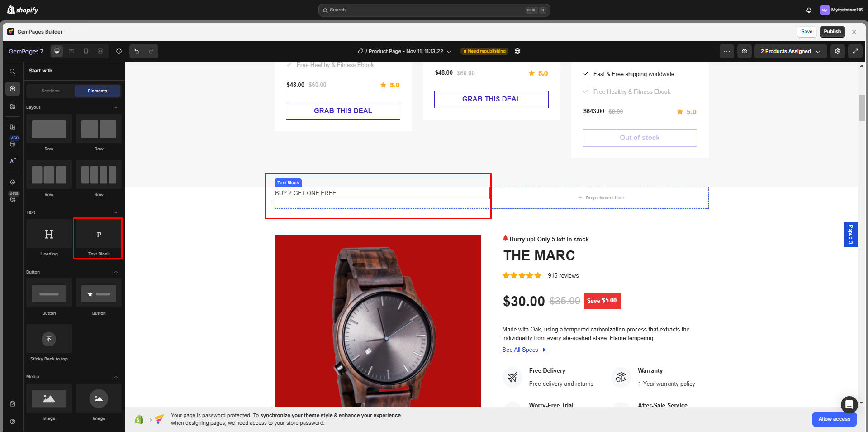
Task: Collapse the Button elements section
Action: [116, 272]
